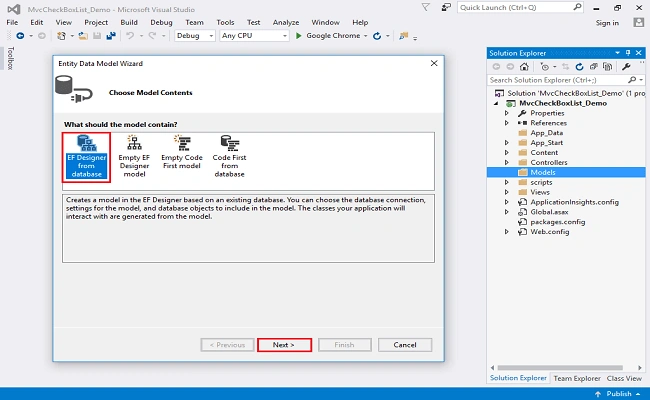This screenshot has width=650, height=400.
Task: Expand the References node
Action: pyautogui.click(x=507, y=123)
